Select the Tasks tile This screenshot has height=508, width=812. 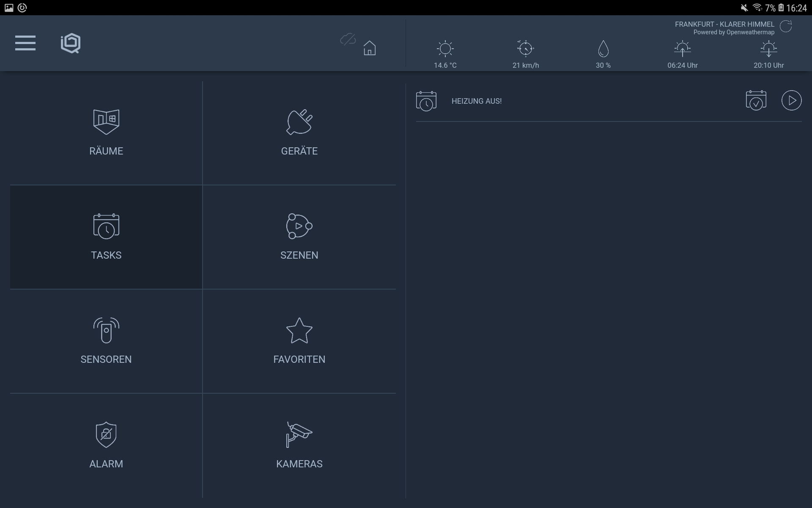(x=106, y=237)
